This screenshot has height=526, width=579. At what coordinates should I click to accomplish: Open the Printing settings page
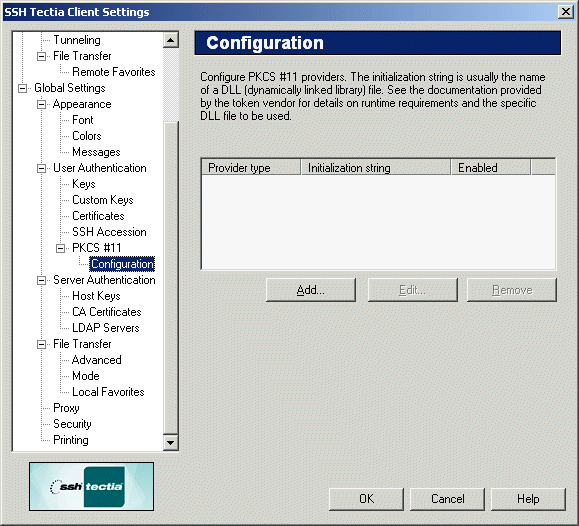(x=71, y=440)
